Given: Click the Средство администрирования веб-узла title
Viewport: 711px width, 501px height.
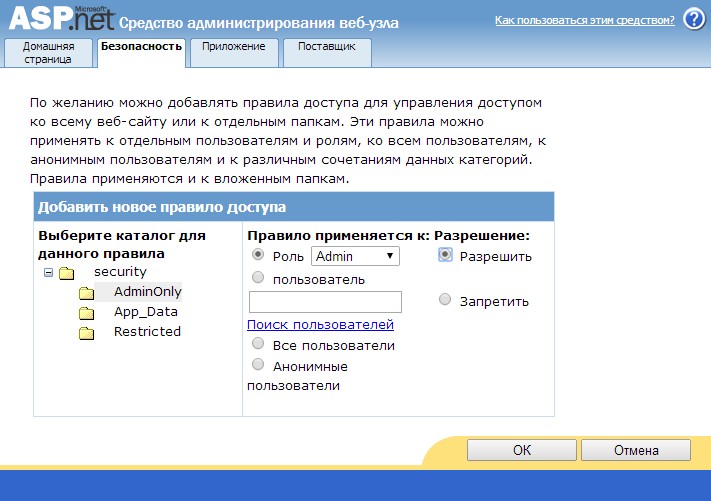Looking at the screenshot, I should (x=258, y=23).
